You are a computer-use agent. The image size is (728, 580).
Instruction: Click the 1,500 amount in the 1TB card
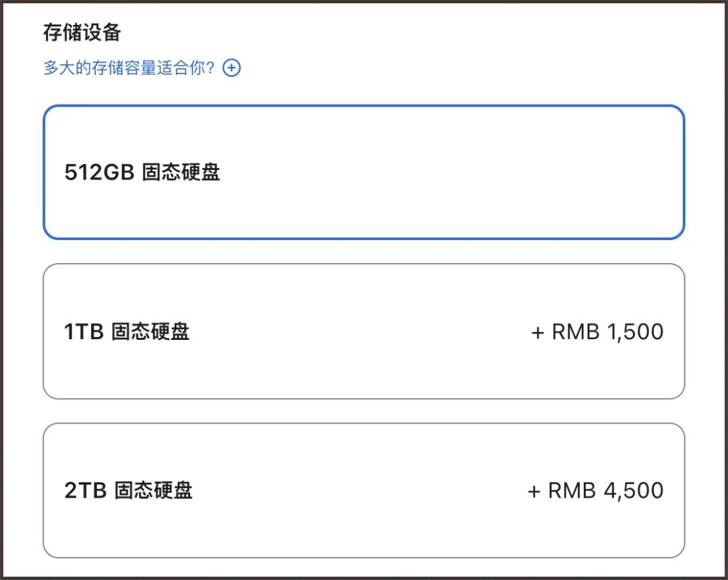[x=635, y=332]
